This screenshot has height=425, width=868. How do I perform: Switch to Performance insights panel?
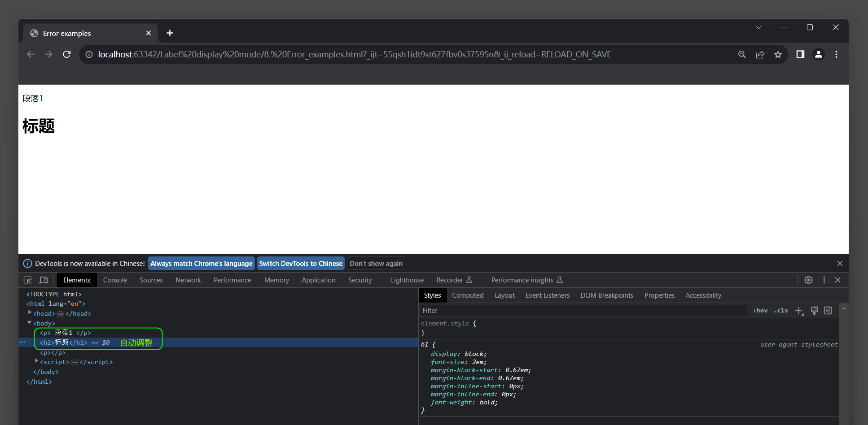[527, 280]
